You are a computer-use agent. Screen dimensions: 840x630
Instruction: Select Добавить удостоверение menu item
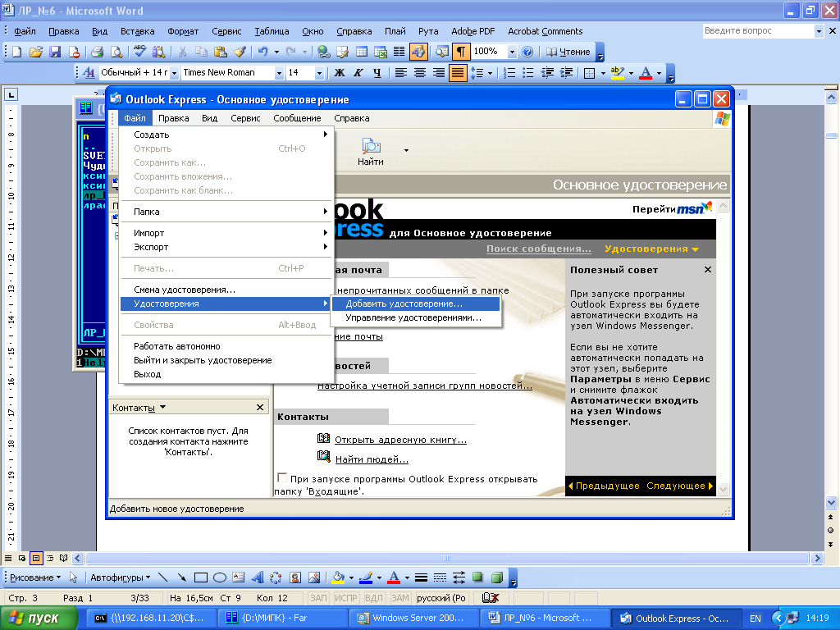click(x=416, y=304)
